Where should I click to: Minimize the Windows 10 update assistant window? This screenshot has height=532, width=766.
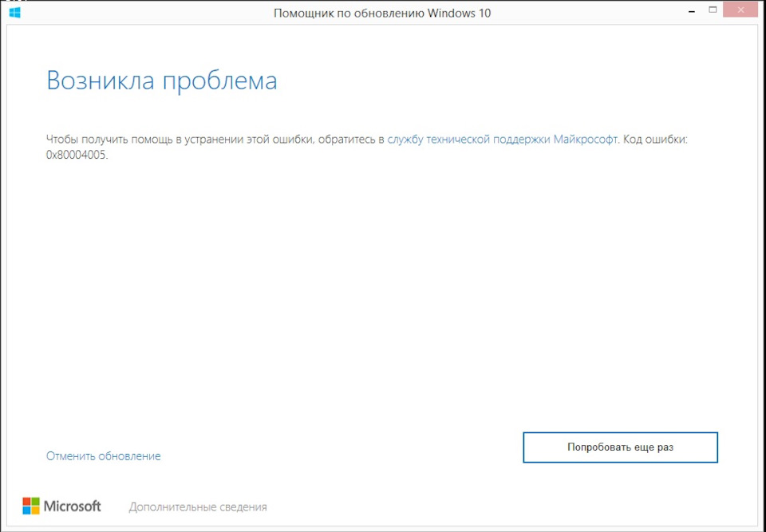pos(692,11)
